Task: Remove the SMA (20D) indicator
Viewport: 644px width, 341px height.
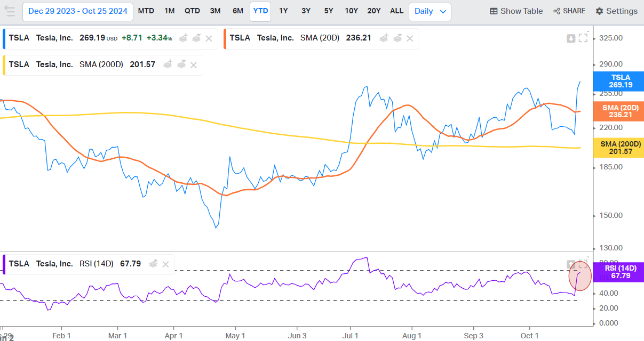Action: point(409,38)
